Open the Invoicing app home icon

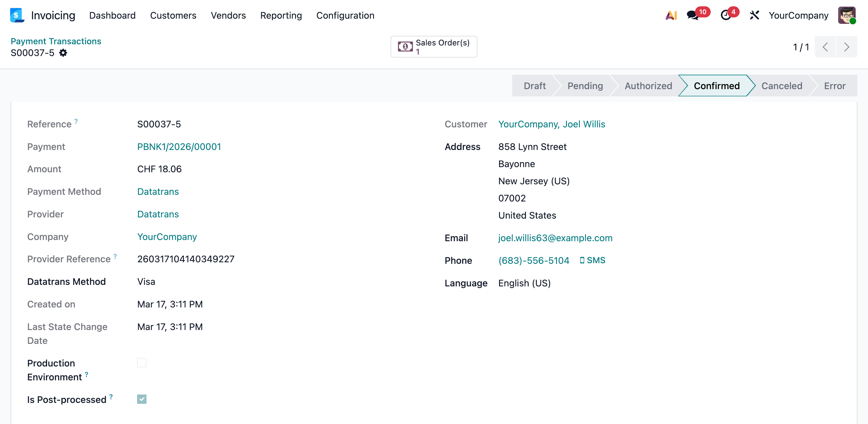17,15
